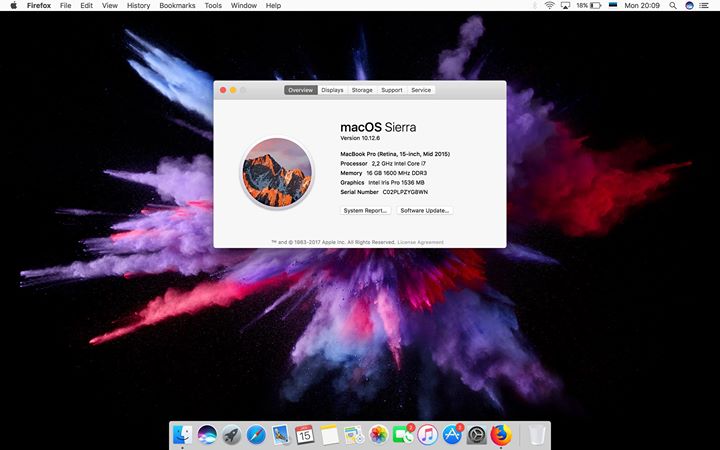Image resolution: width=720 pixels, height=450 pixels.
Task: Click the battery 18% indicator
Action: pyautogui.click(x=589, y=6)
